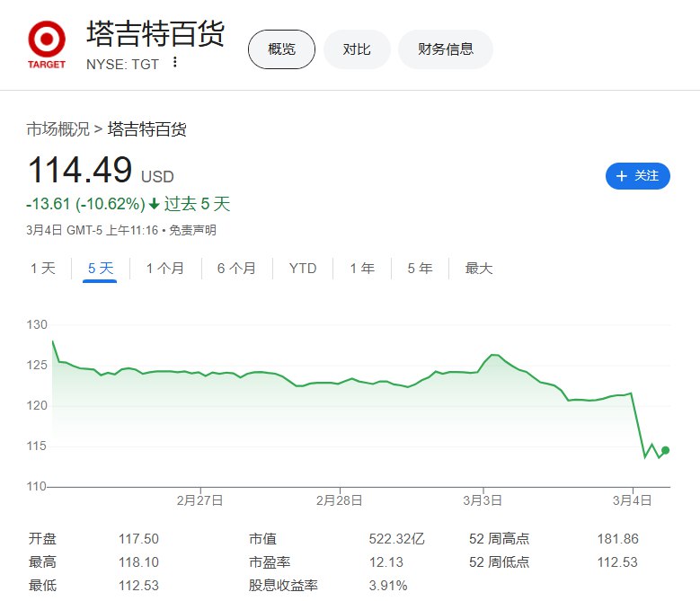Select the 1 个月 time range
700x601 pixels.
pos(165,268)
